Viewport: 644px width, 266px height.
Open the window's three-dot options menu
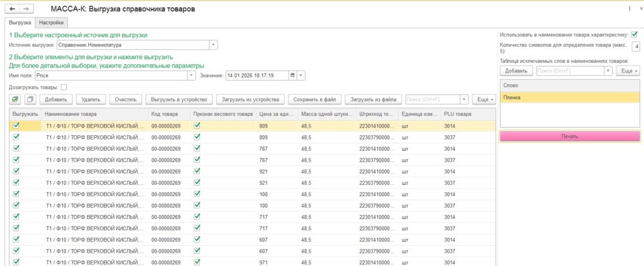click(x=631, y=9)
